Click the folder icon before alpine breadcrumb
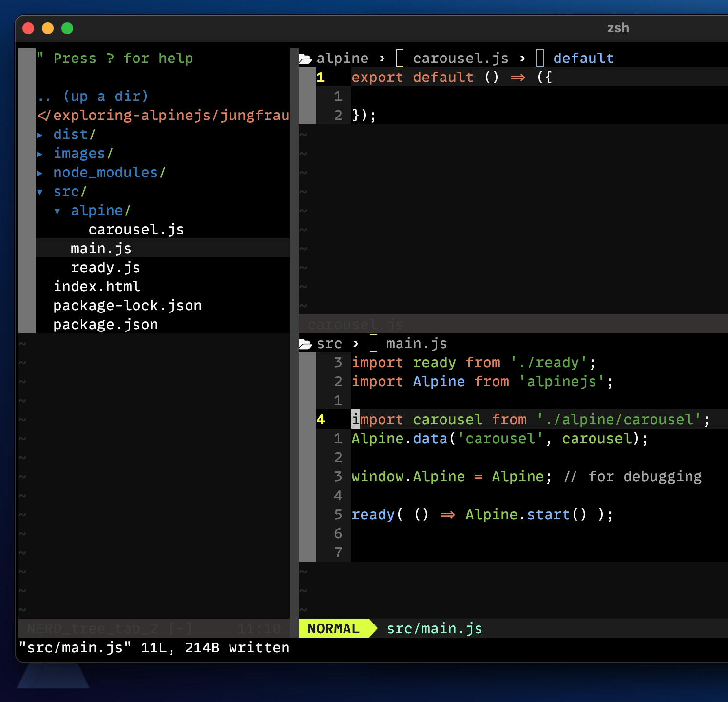Screen dimensions: 728x702 (305, 58)
